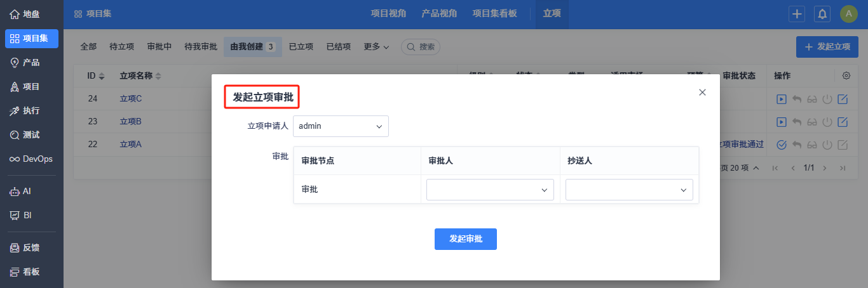
Task: Click the notification bell icon
Action: point(822,14)
